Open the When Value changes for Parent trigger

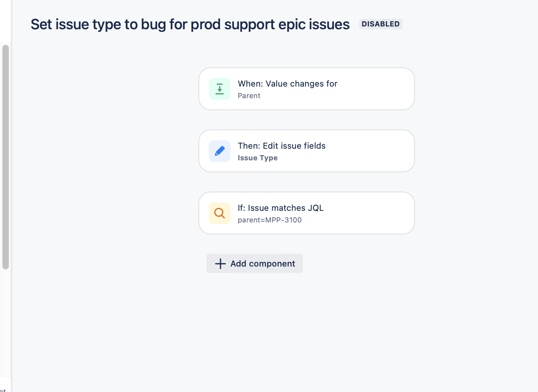pos(306,89)
